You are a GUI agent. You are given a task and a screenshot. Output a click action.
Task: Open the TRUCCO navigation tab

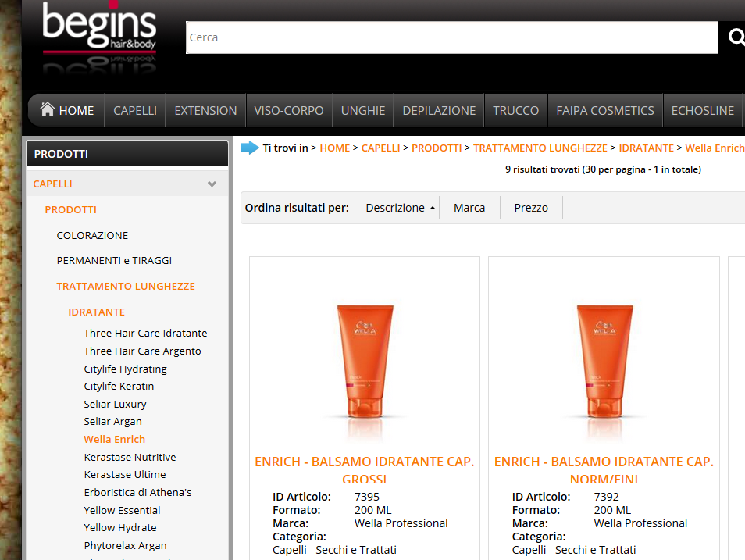pos(515,110)
